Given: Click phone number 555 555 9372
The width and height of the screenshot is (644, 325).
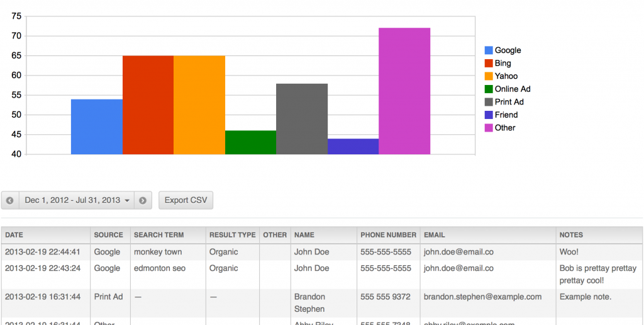Looking at the screenshot, I should point(386,297).
